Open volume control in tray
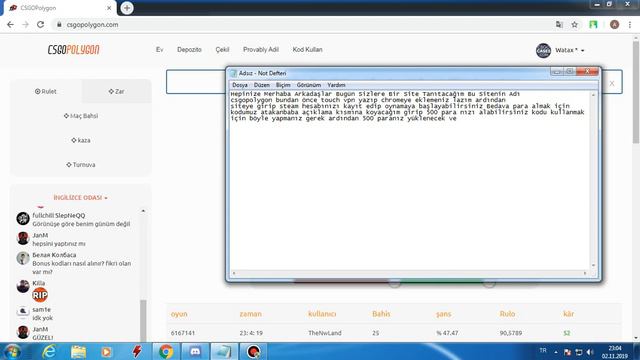The image size is (640, 360). point(589,352)
